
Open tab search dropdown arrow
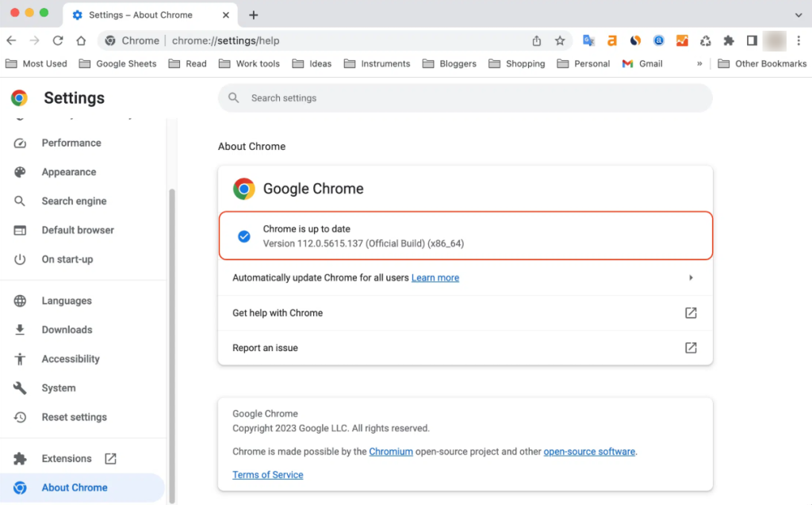798,15
